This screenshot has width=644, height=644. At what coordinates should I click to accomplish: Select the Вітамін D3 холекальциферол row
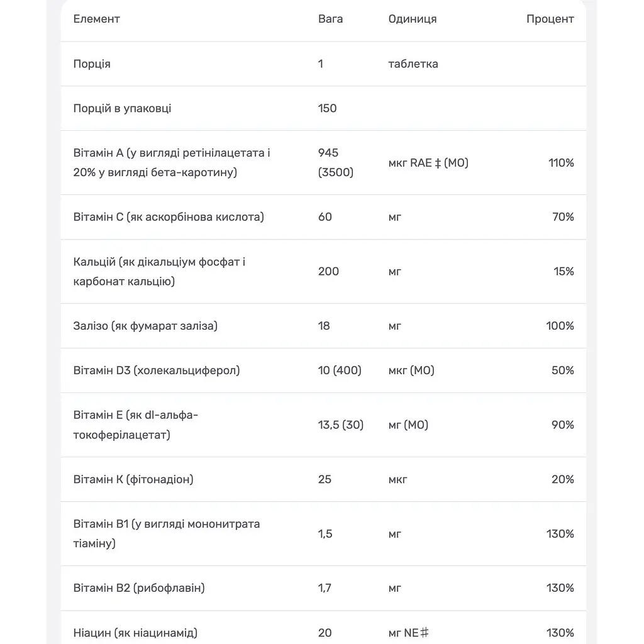coord(323,370)
